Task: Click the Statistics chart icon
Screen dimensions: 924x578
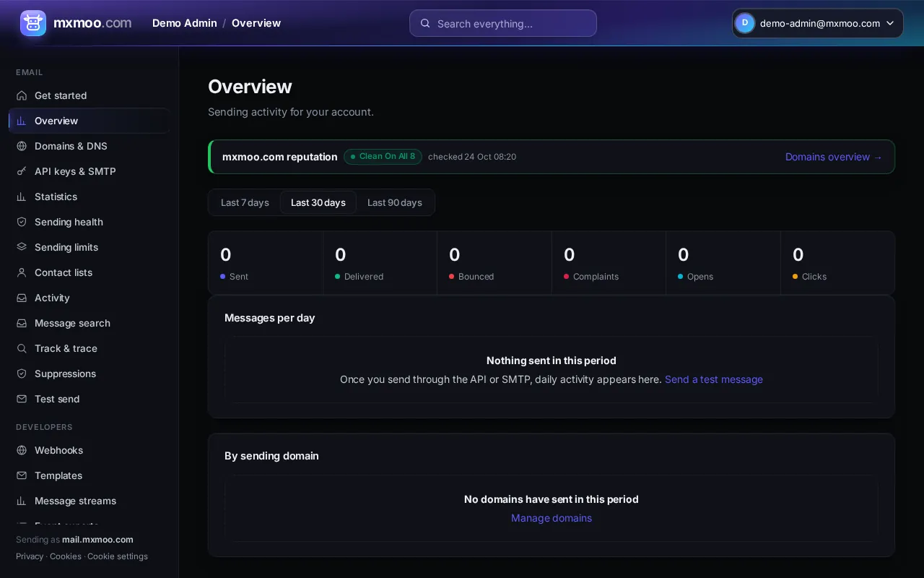Action: point(22,197)
